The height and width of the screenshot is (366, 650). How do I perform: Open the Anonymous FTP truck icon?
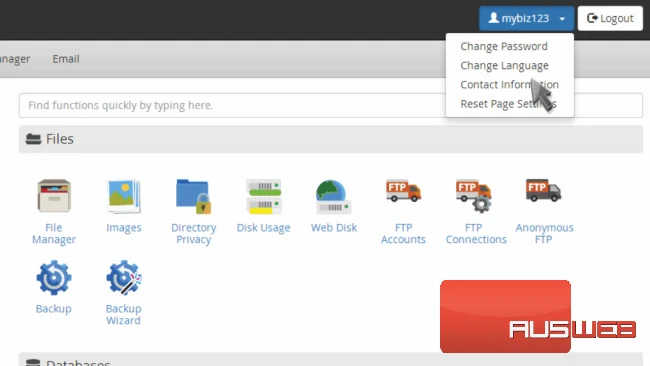(x=543, y=191)
